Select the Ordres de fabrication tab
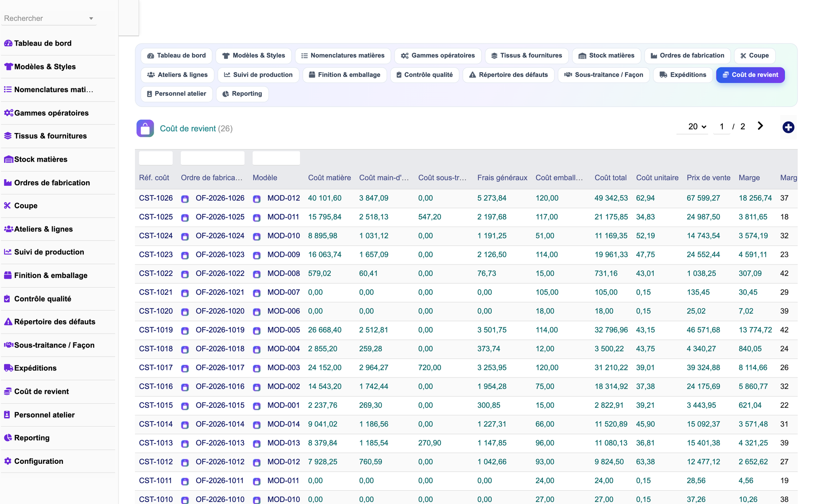The height and width of the screenshot is (504, 815). point(687,56)
